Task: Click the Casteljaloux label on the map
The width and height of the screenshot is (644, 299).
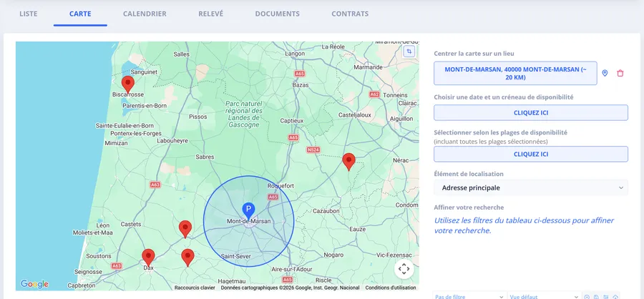Action: pos(354,115)
